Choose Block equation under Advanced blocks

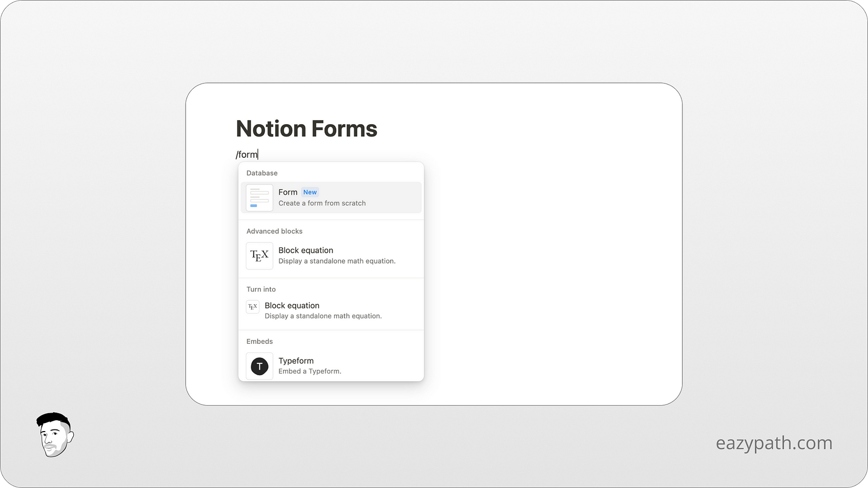pos(331,255)
